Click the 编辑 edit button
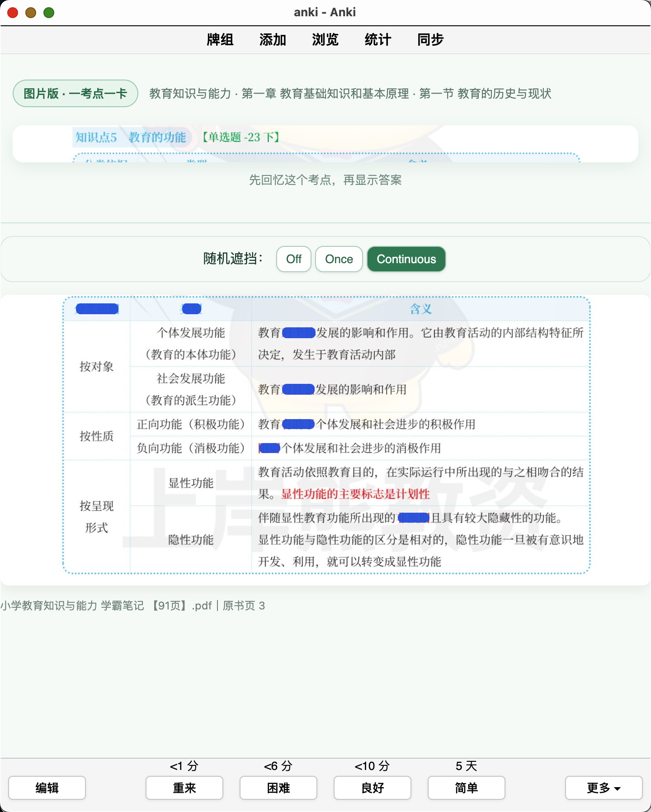Screen dimensions: 651x812 (47, 788)
